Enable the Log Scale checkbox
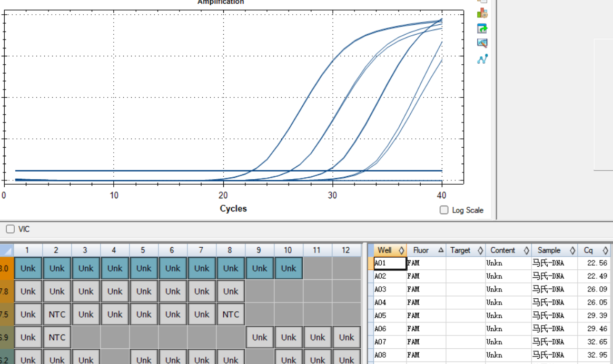This screenshot has width=613, height=364. pyautogui.click(x=444, y=210)
